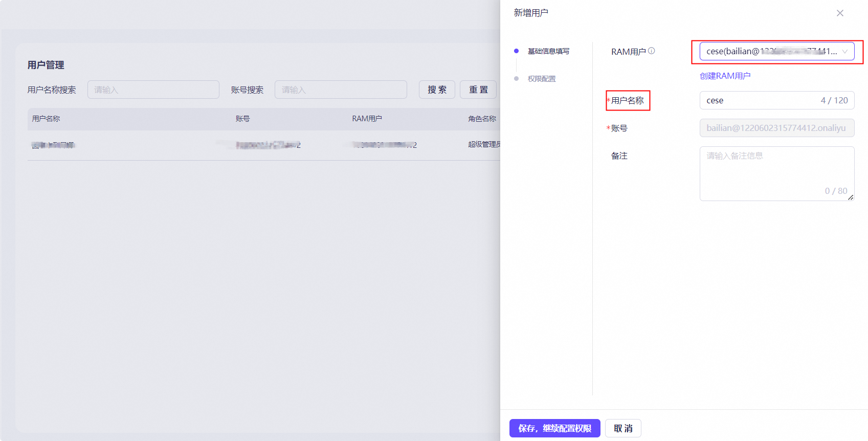Click the resize handle of the 备注 textarea
This screenshot has width=868, height=441.
851,197
